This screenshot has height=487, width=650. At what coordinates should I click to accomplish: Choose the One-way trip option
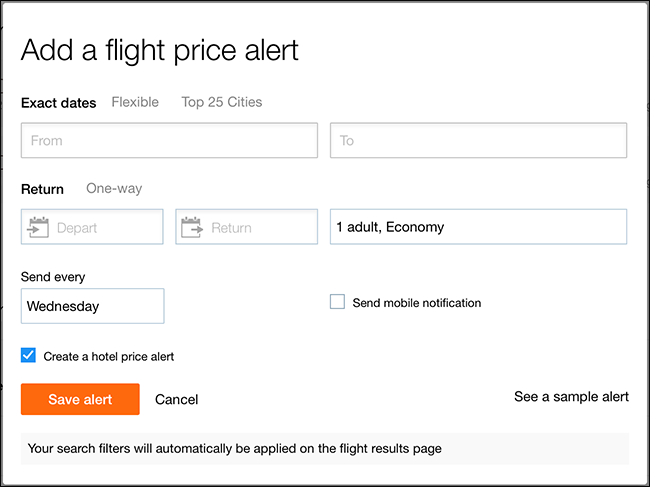coord(114,188)
